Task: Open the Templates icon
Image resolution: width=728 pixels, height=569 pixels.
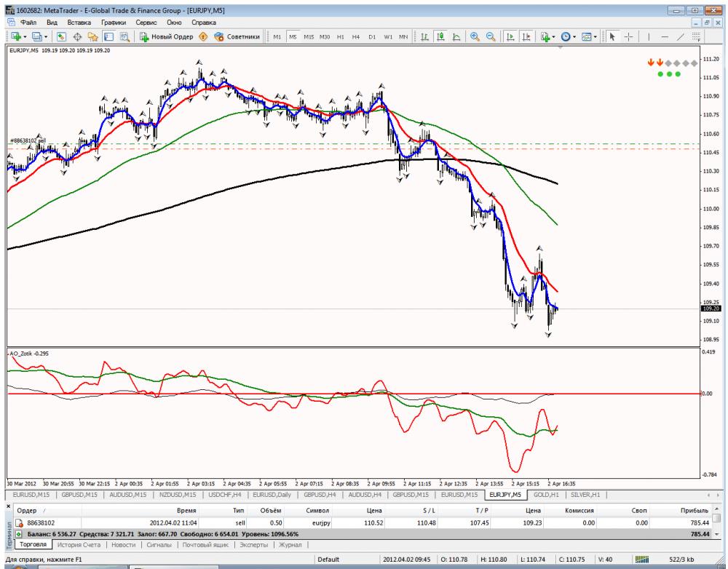Action: [x=586, y=36]
